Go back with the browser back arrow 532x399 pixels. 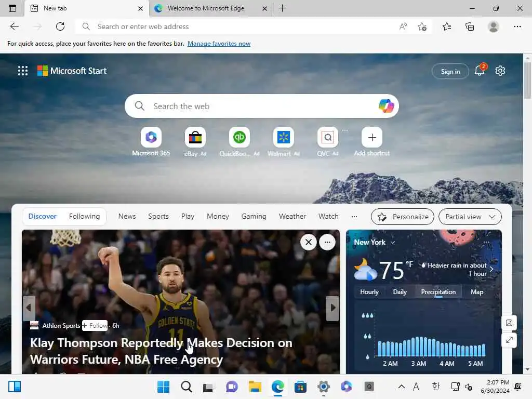coord(14,26)
